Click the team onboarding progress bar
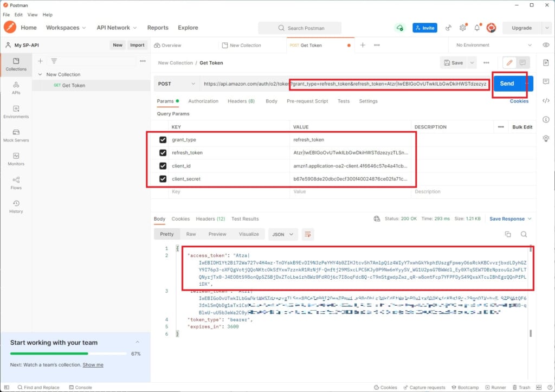This screenshot has width=555, height=392. (68, 354)
